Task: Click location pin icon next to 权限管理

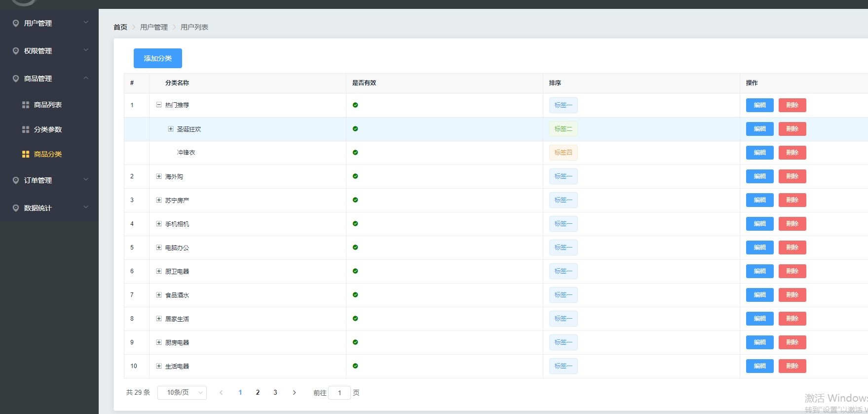Action: click(x=16, y=51)
